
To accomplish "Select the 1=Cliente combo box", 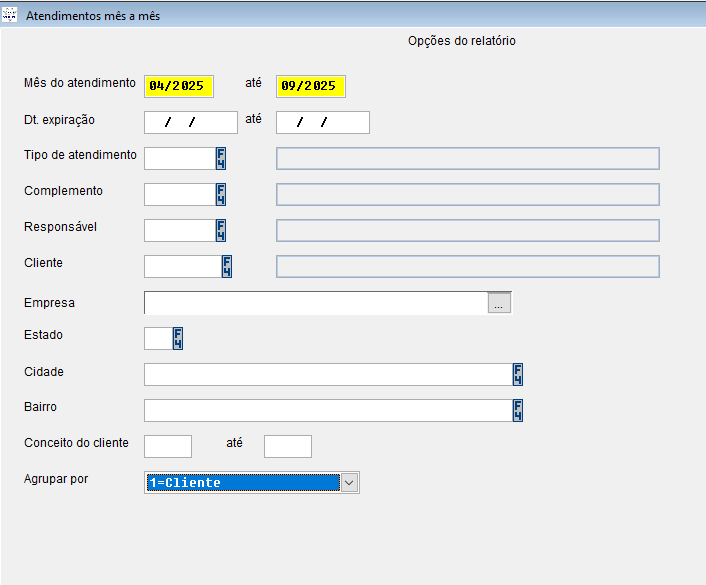I will pos(242,483).
